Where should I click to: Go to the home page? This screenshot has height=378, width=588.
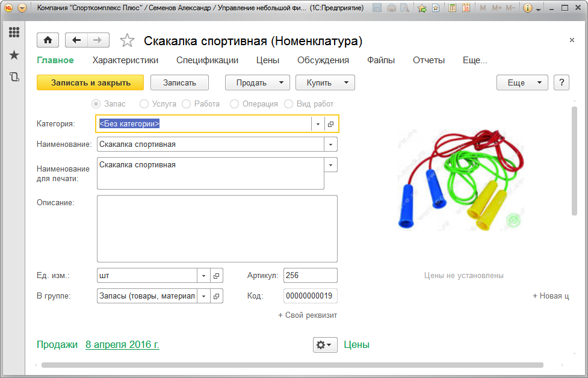[x=48, y=40]
